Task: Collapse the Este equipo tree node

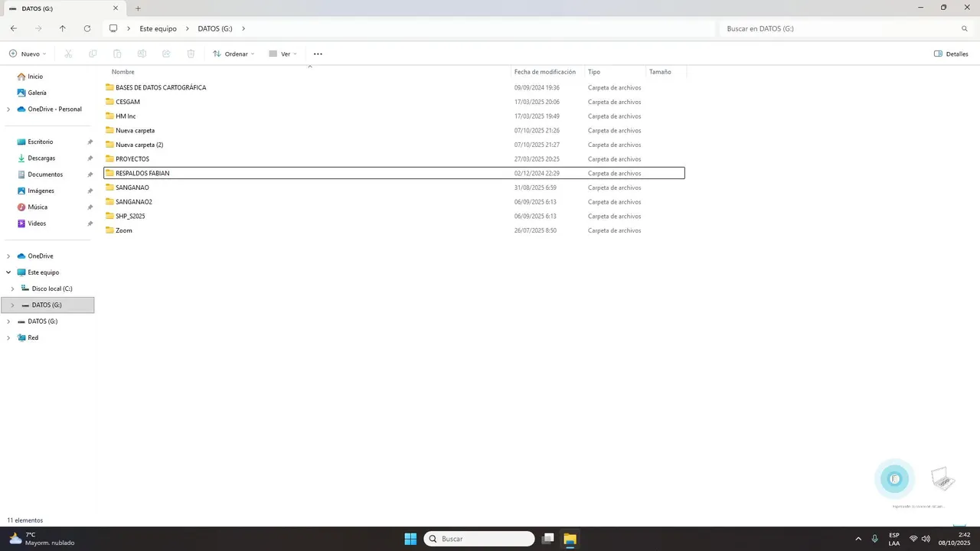Action: point(8,272)
